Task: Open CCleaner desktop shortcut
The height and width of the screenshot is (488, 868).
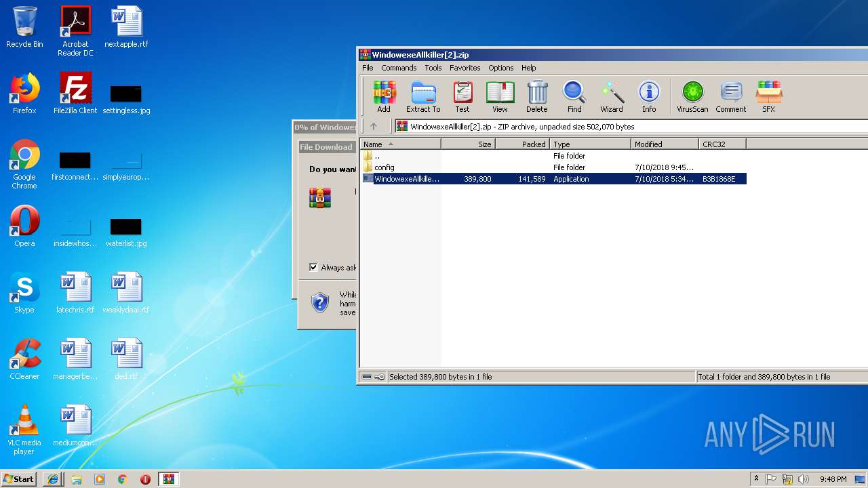Action: [x=24, y=359]
